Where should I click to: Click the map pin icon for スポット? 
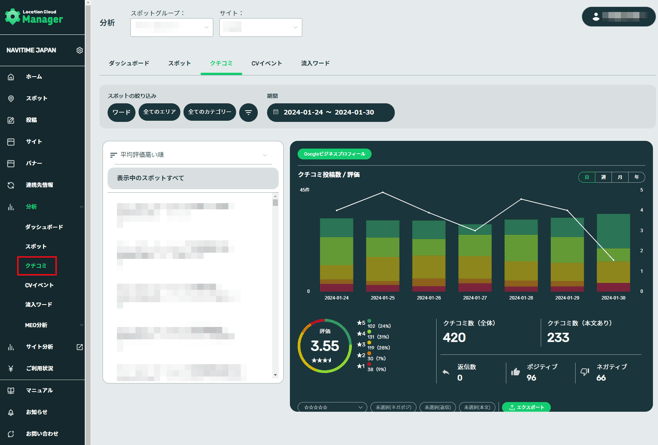[x=11, y=98]
